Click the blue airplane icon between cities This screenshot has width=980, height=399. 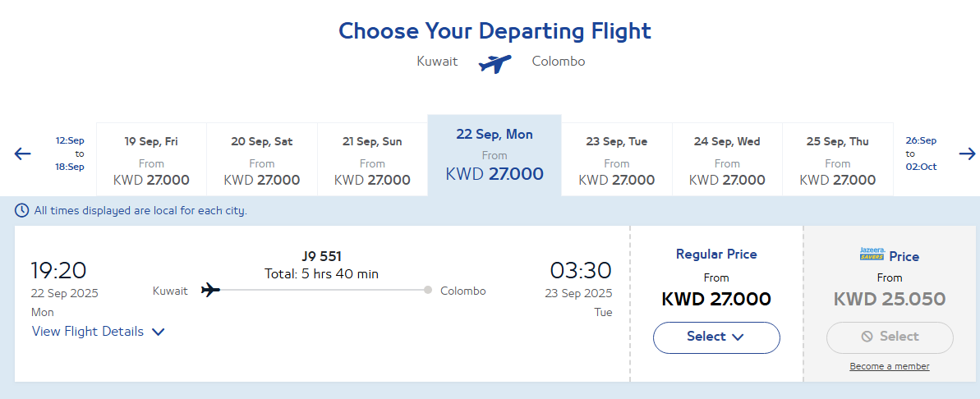tap(495, 62)
